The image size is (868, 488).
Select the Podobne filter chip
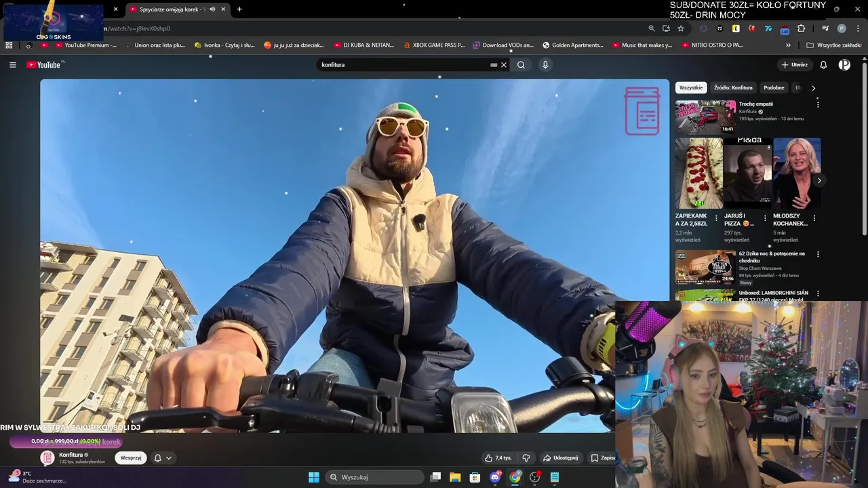coord(774,87)
